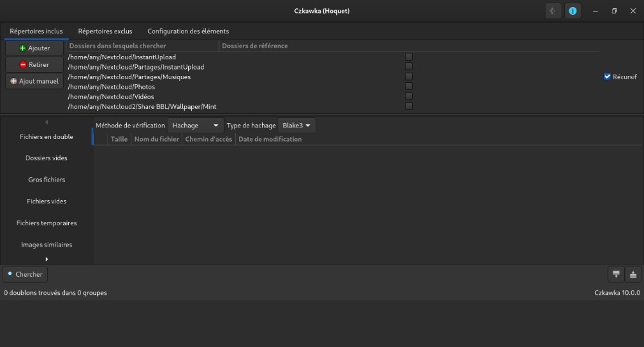644x347 pixels.
Task: Click the Ajout manuel plus icon
Action: point(14,81)
